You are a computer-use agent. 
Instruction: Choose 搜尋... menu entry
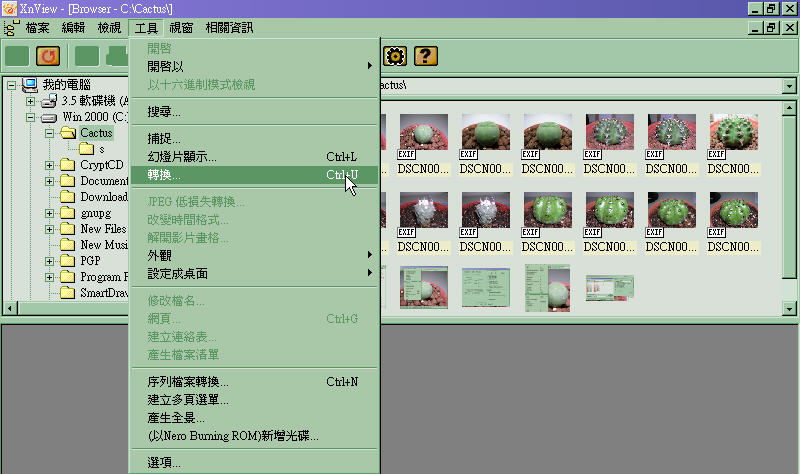click(255, 111)
